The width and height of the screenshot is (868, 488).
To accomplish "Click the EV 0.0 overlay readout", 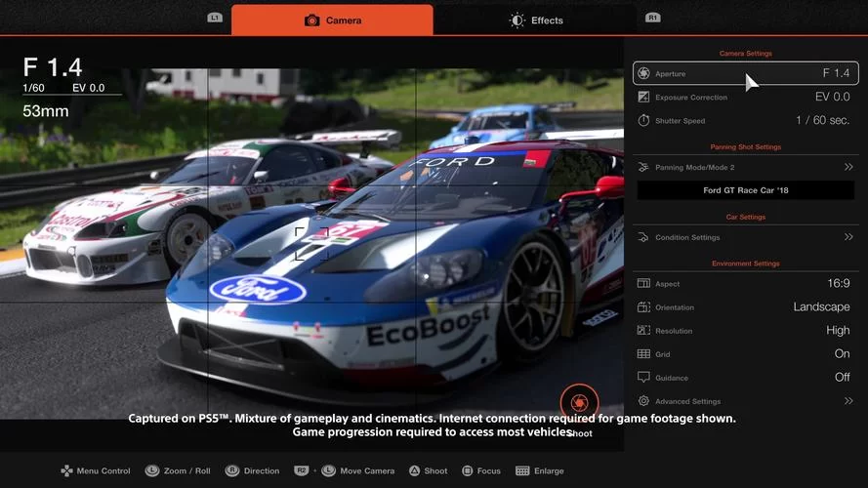I will pyautogui.click(x=89, y=88).
